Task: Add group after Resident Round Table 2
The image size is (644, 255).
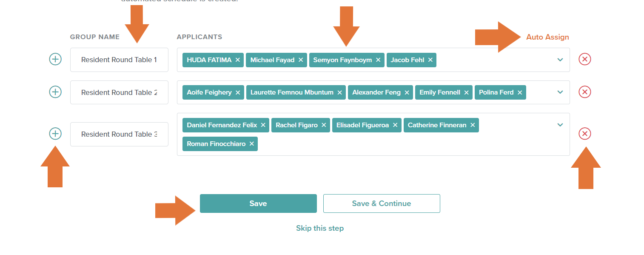Action: pyautogui.click(x=55, y=92)
